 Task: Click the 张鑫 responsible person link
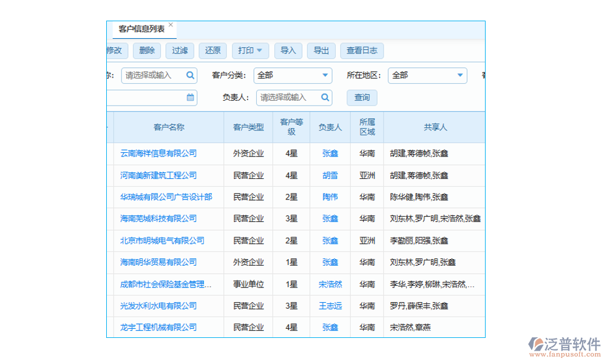[330, 153]
